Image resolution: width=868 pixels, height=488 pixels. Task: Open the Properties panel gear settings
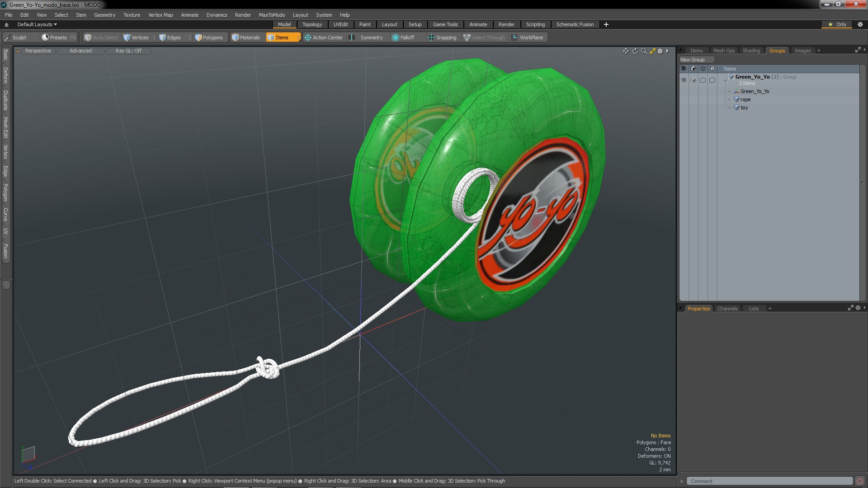[858, 308]
